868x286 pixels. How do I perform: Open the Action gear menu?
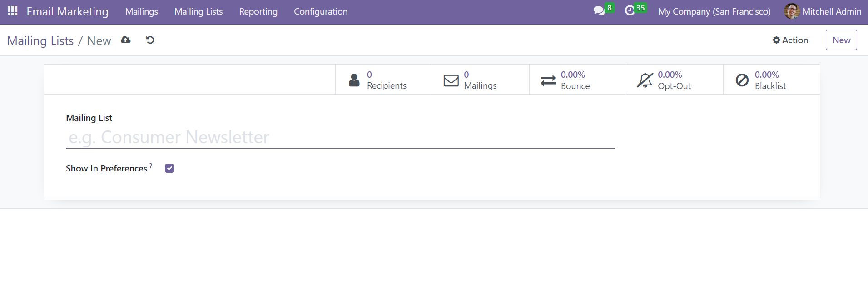pos(790,40)
